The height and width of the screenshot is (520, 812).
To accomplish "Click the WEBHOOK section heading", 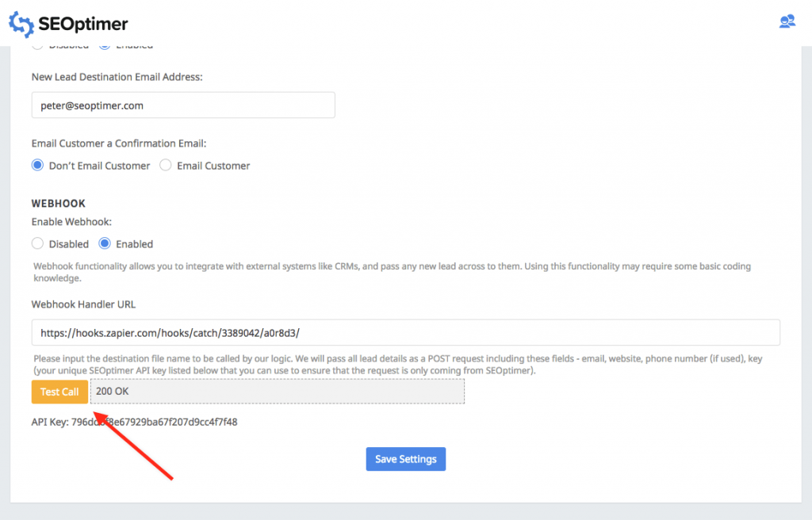I will tap(59, 204).
